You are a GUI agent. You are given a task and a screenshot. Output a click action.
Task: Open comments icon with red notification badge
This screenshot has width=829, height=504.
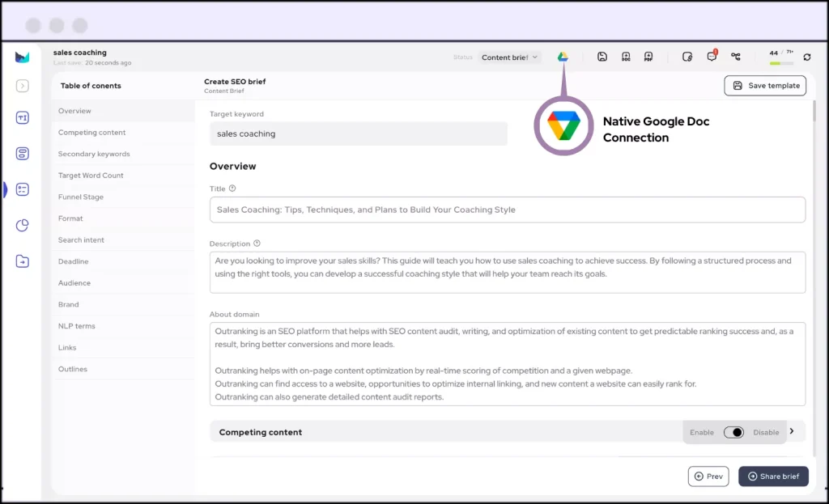712,57
